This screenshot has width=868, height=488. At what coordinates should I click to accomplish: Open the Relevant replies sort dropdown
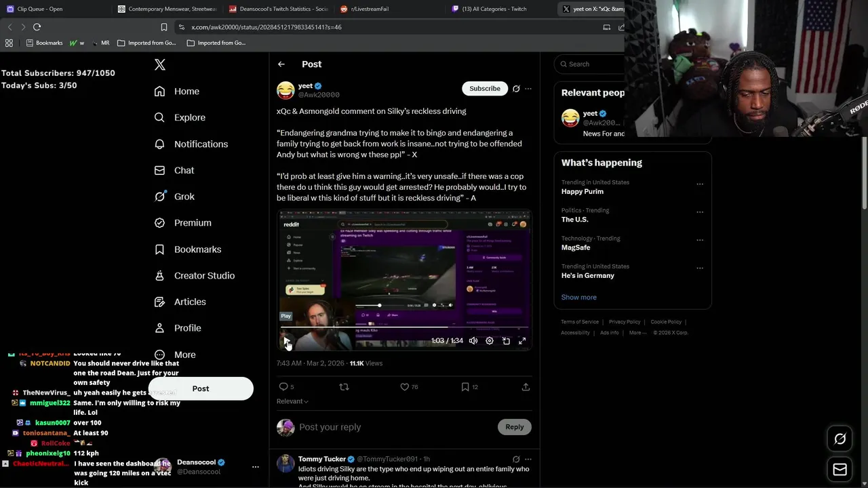point(292,401)
